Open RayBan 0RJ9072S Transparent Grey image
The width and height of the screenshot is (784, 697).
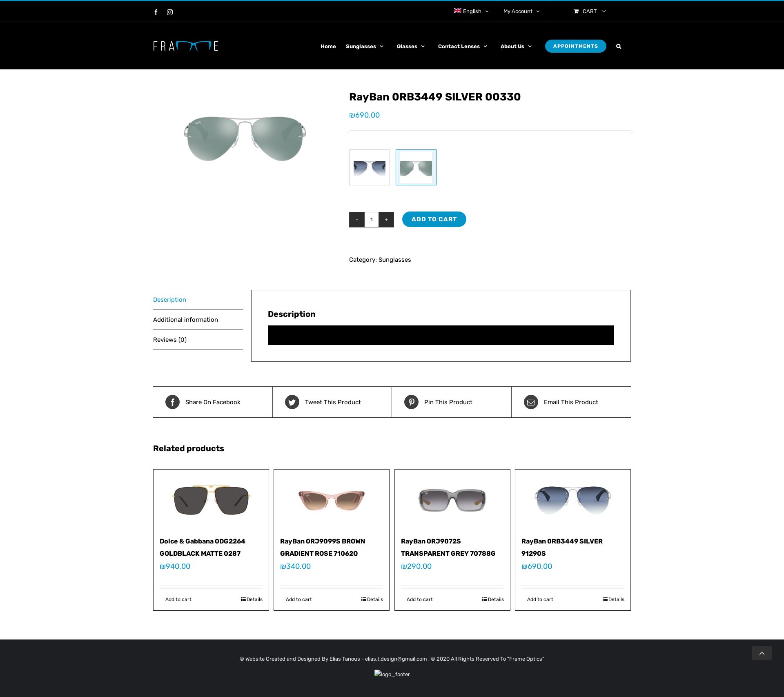(x=452, y=500)
